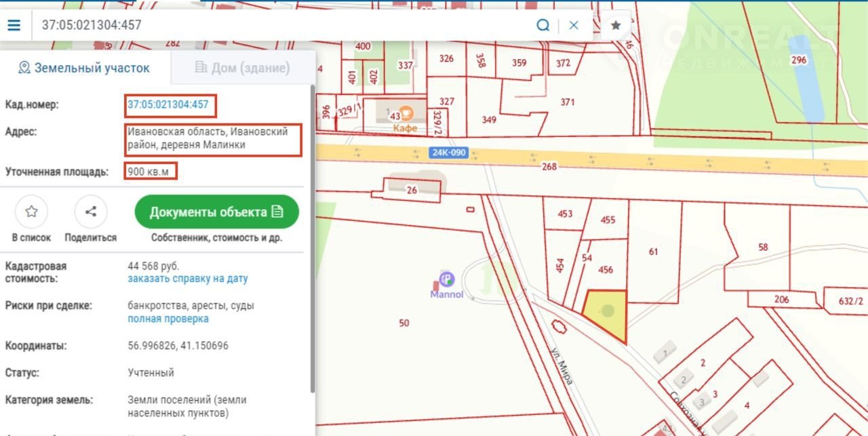
Task: Add the parcel to list with star icon
Action: coord(31,212)
